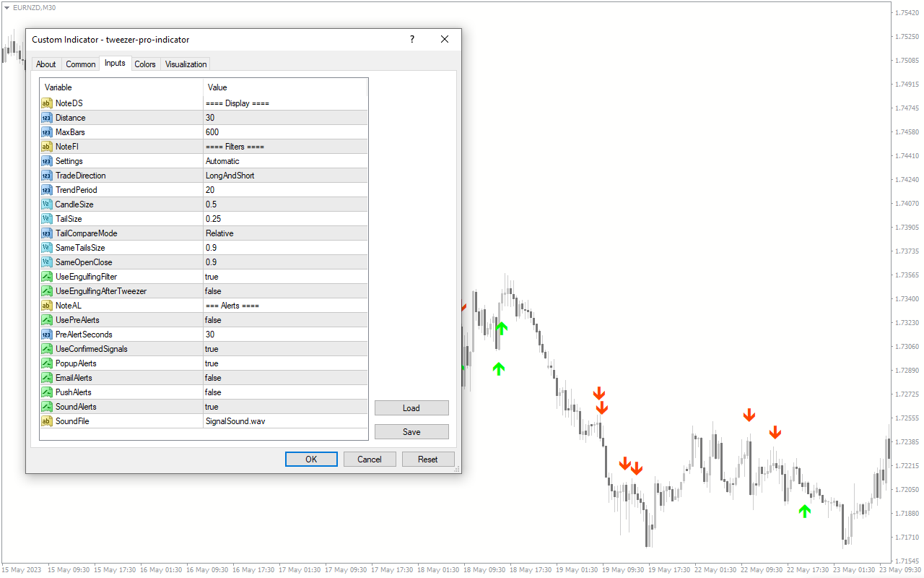The width and height of the screenshot is (924, 578).
Task: Click the NoteDS value ==== Display ====
Action: pos(237,103)
